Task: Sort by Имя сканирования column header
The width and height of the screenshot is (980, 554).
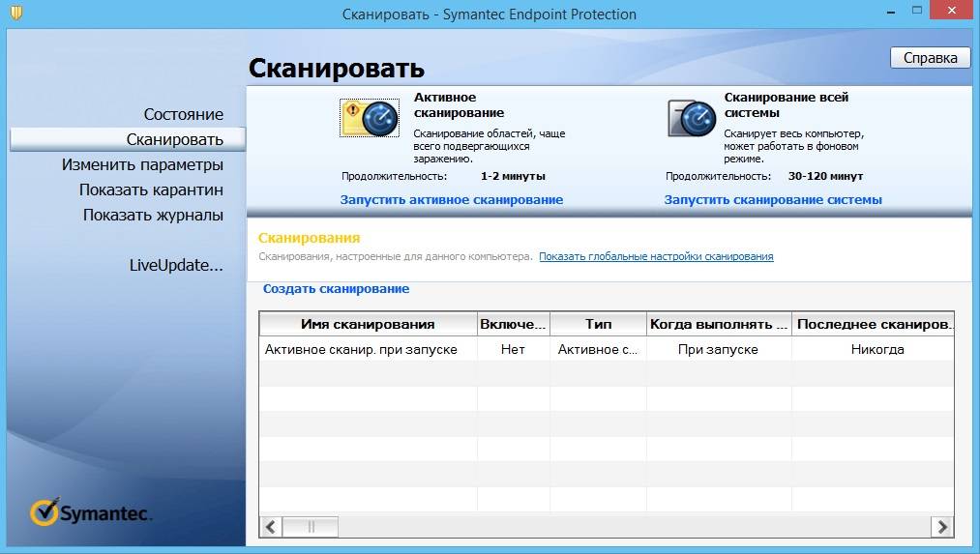Action: [x=369, y=324]
